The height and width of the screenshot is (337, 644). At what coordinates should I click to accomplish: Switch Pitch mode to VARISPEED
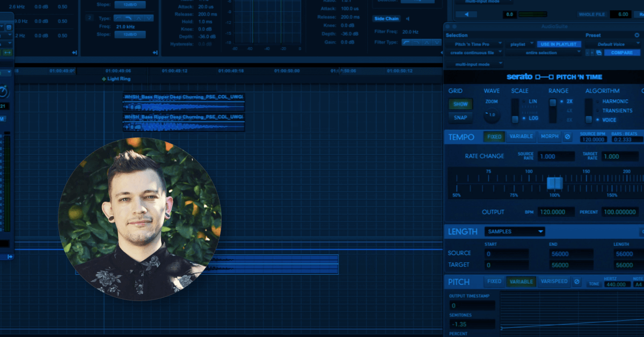(x=553, y=281)
